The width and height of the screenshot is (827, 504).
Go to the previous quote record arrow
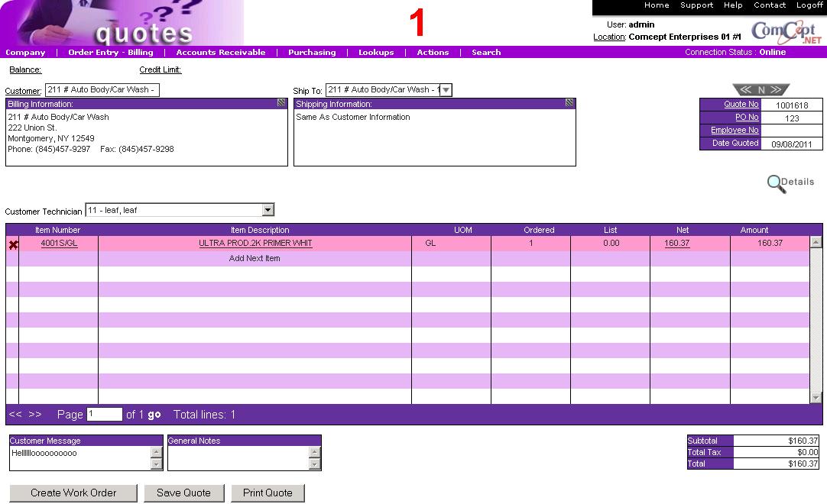[x=746, y=90]
